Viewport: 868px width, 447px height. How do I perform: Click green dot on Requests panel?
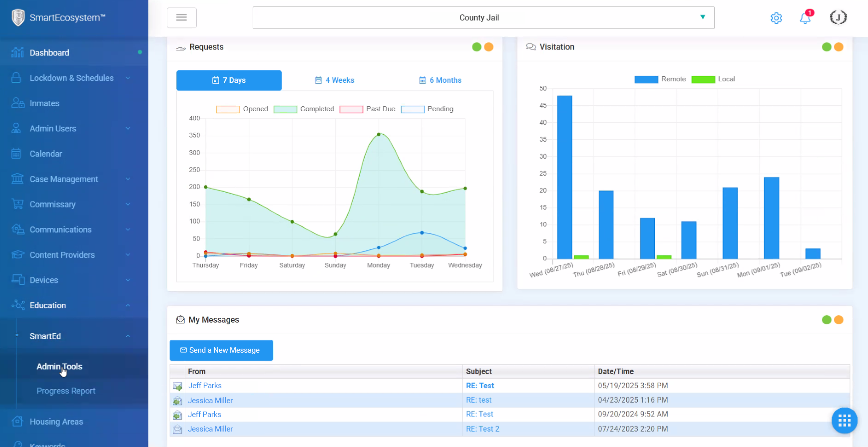coord(477,47)
